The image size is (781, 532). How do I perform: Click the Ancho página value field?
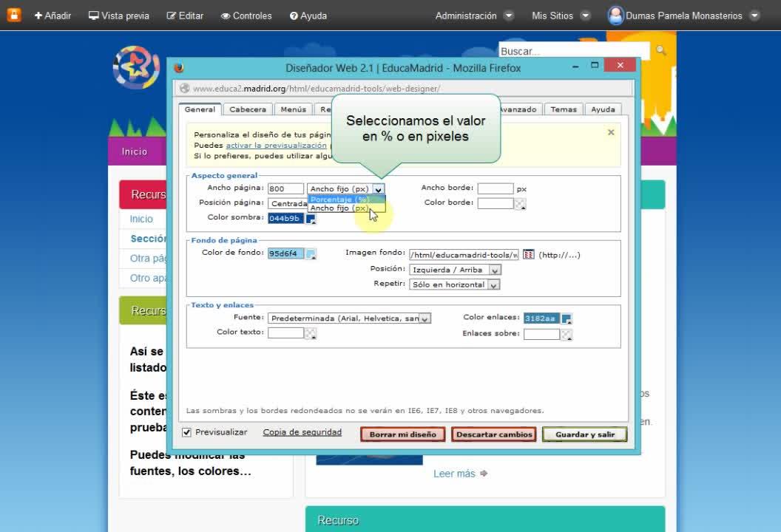(x=285, y=188)
